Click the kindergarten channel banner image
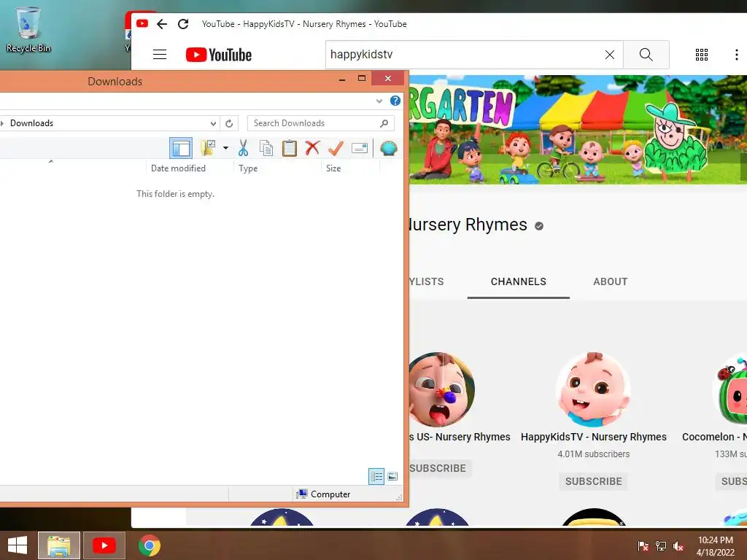747x560 pixels. coord(578,130)
